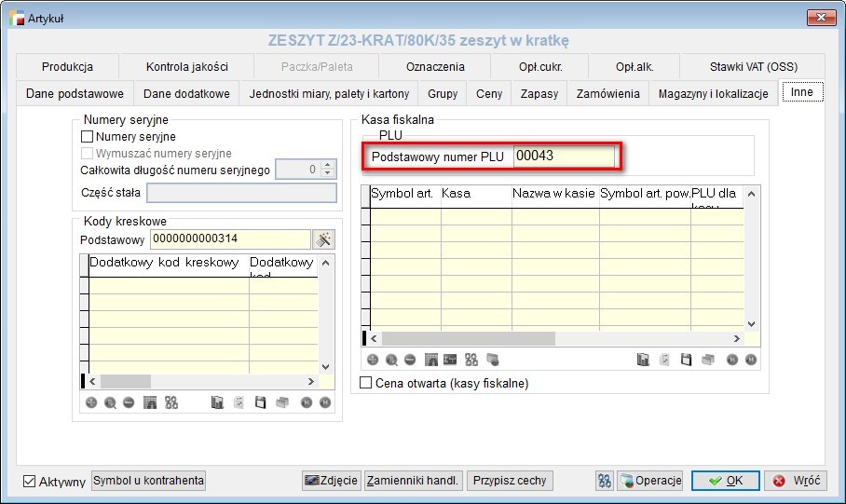Click the fiscal table horizontal scrollbar thumb
Viewport: 846px width, 504px height.
[469, 338]
